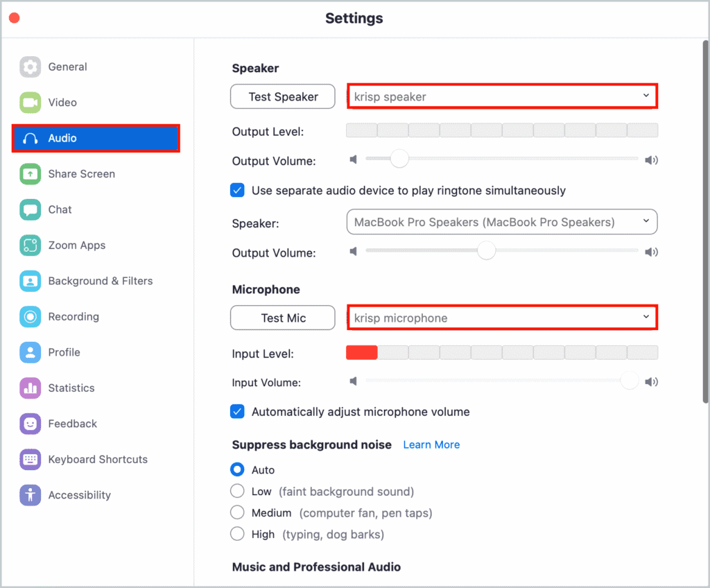
Task: Select Background & Filters settings
Action: (x=31, y=281)
